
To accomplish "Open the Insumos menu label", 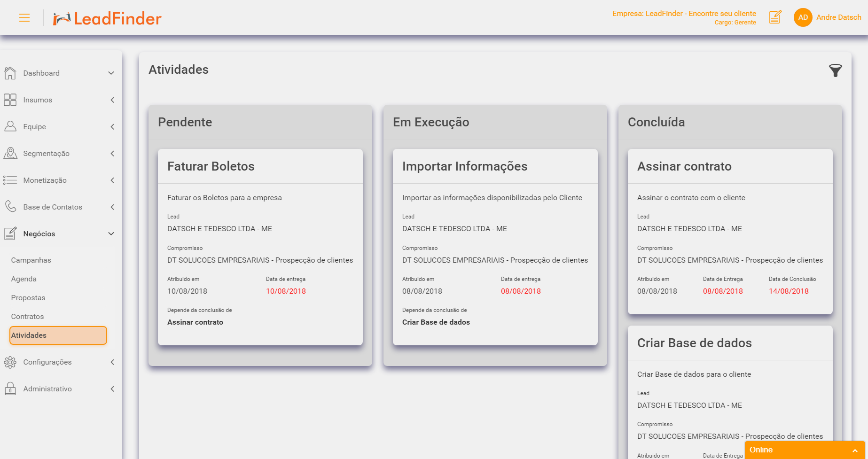I will coord(38,100).
